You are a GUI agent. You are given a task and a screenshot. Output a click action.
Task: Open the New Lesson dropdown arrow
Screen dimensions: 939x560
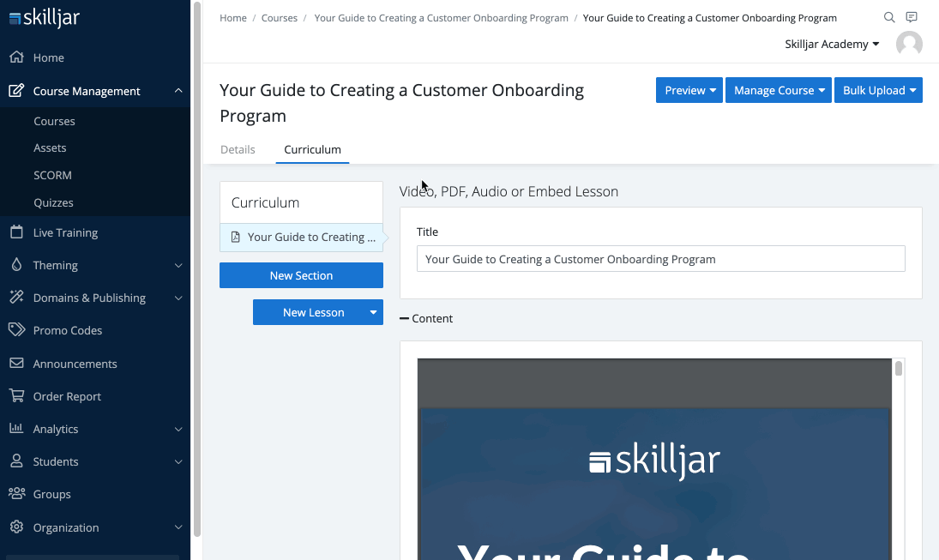pos(373,312)
